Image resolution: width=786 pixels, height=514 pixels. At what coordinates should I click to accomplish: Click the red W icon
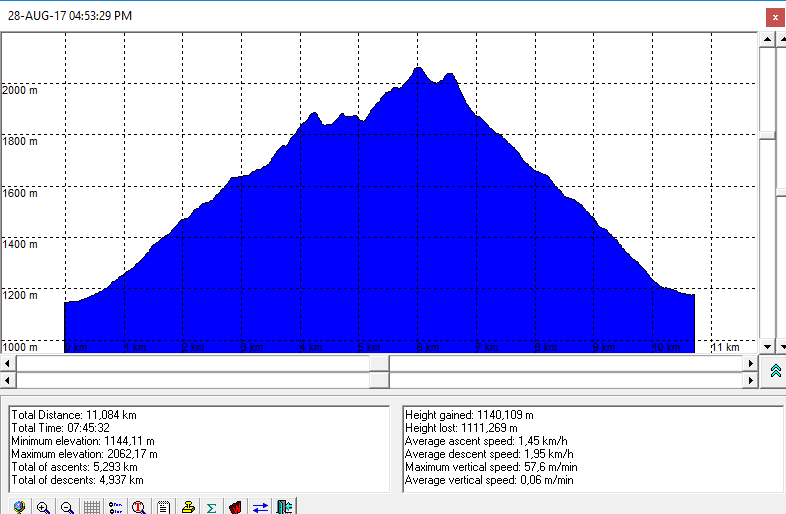pyautogui.click(x=235, y=507)
